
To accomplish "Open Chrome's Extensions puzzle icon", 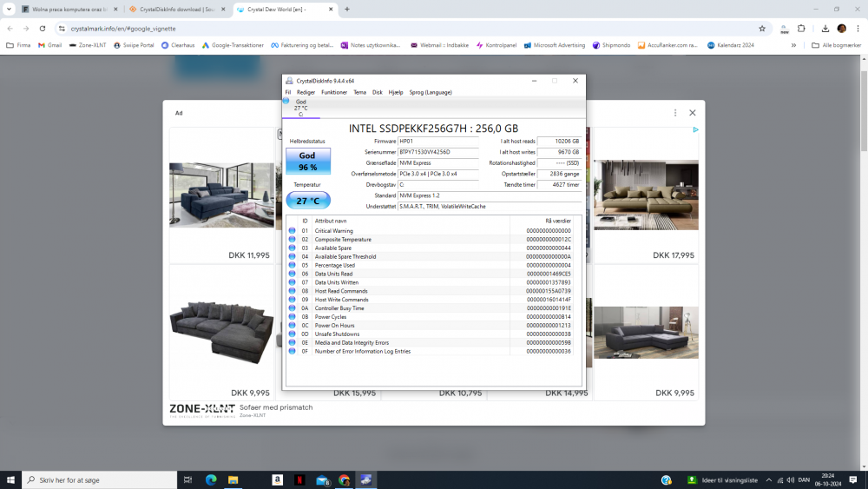I will point(801,28).
